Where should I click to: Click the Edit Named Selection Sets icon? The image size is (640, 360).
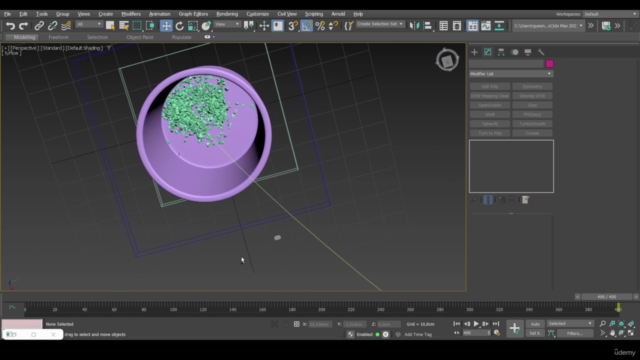(x=348, y=26)
